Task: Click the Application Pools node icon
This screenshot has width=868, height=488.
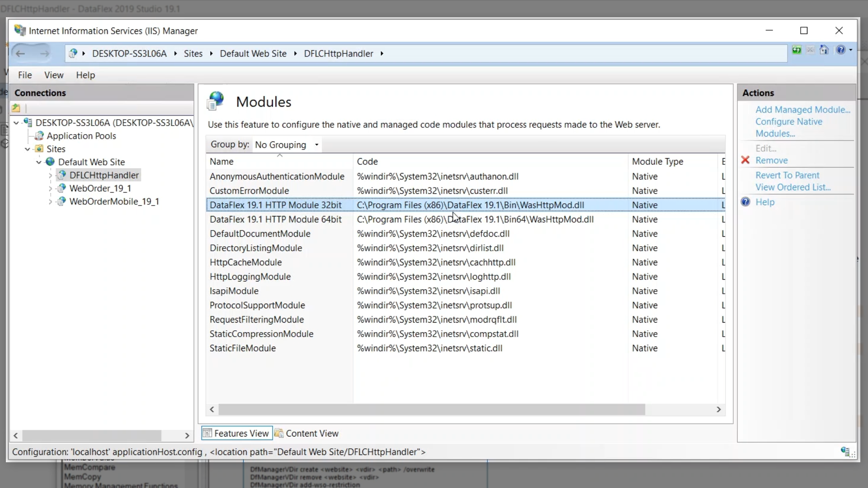Action: click(40, 136)
